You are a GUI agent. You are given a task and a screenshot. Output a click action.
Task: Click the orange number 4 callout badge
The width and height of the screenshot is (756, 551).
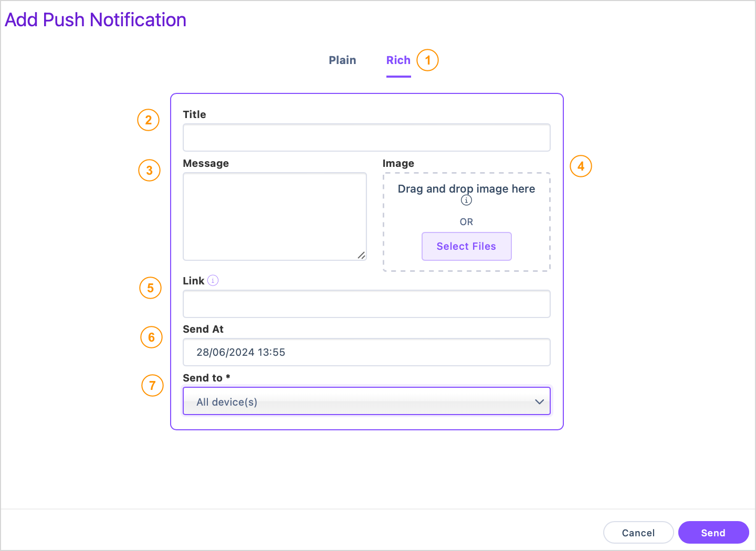[581, 166]
